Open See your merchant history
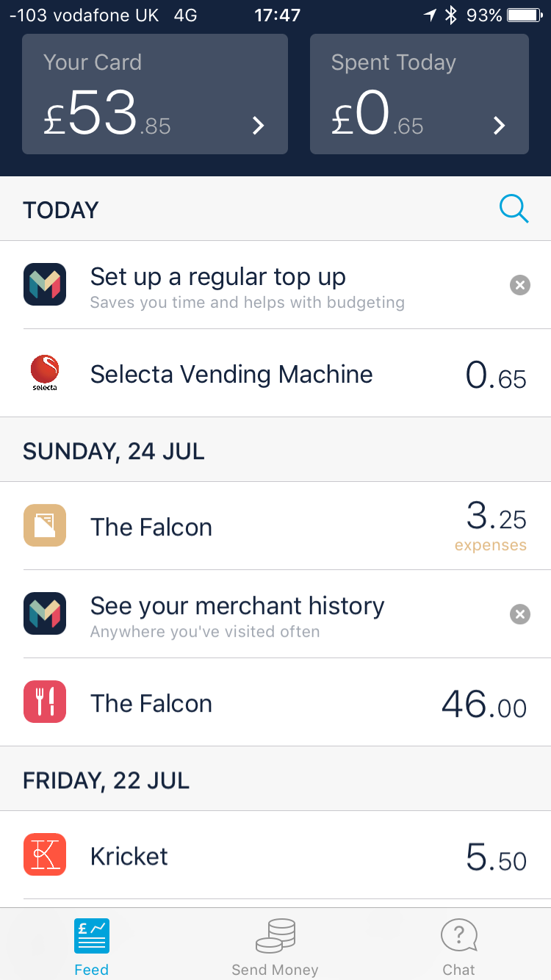Viewport: 551px width, 980px height. 237,606
